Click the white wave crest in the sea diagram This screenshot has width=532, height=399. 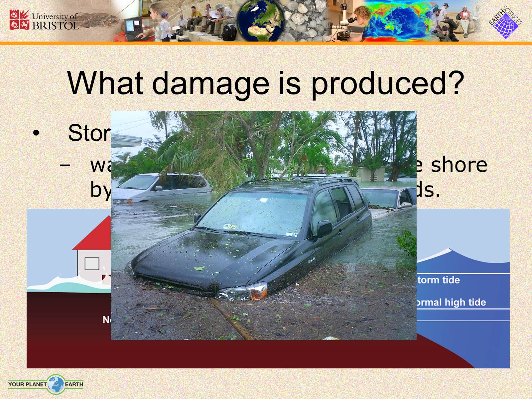click(x=449, y=252)
